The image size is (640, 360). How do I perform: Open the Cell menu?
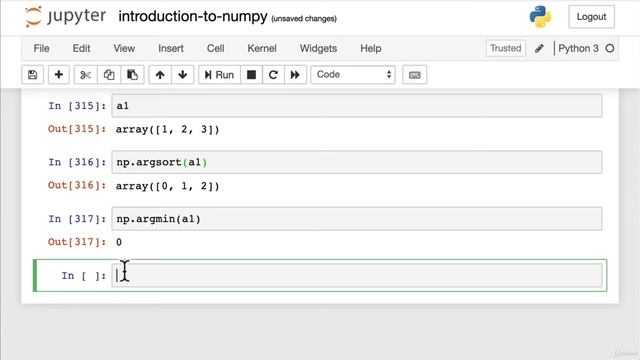pyautogui.click(x=216, y=48)
